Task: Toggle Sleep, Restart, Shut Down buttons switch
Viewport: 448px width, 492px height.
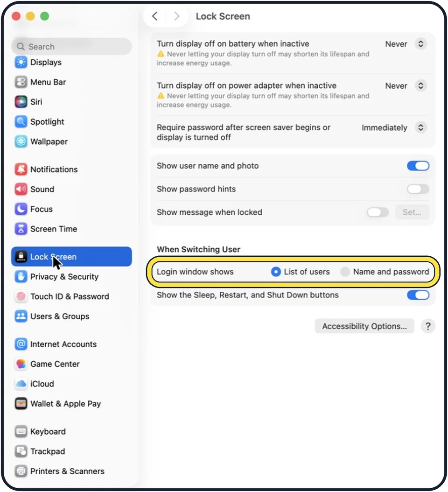Action: tap(418, 295)
